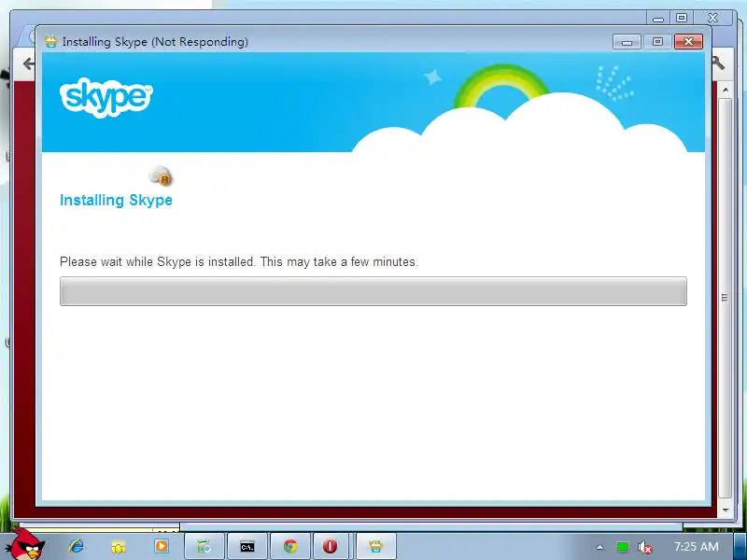Click the browser vertical scrollbar thumb
Viewport: 747px width, 560px height.
tap(725, 298)
